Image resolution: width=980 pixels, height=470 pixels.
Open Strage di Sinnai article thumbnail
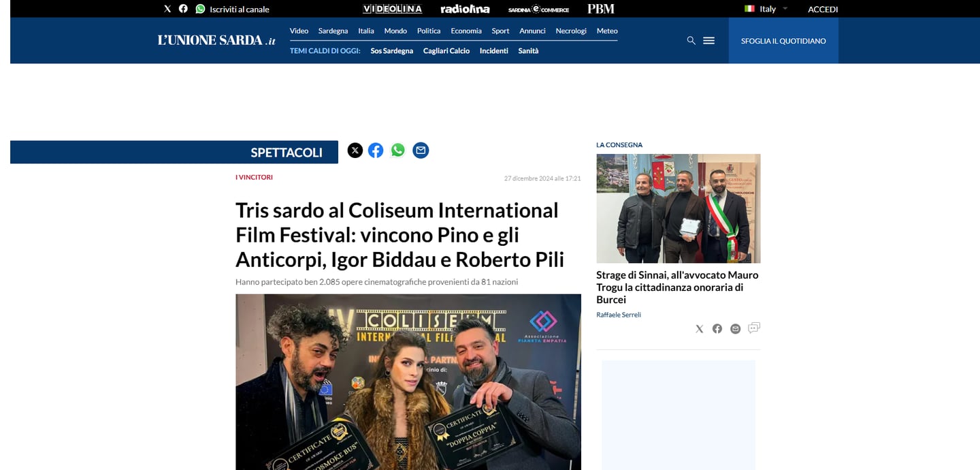(x=679, y=208)
